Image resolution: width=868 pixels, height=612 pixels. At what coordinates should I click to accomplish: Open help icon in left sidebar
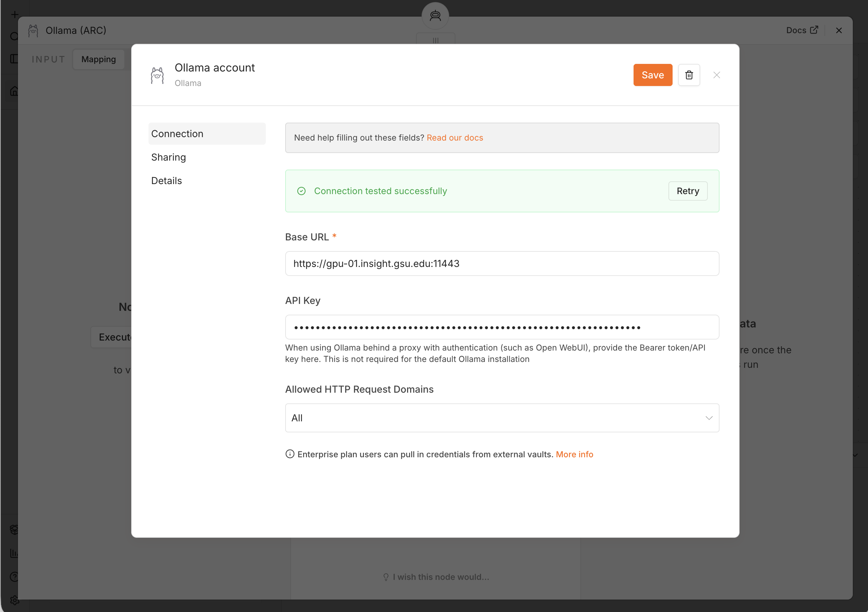15,576
